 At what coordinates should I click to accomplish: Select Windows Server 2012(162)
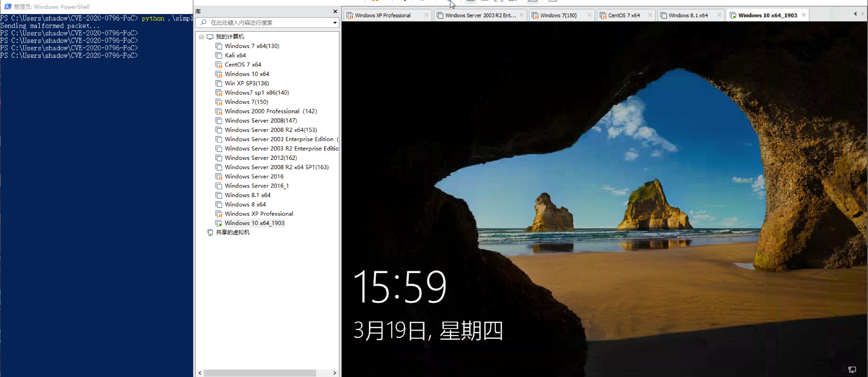click(x=261, y=158)
